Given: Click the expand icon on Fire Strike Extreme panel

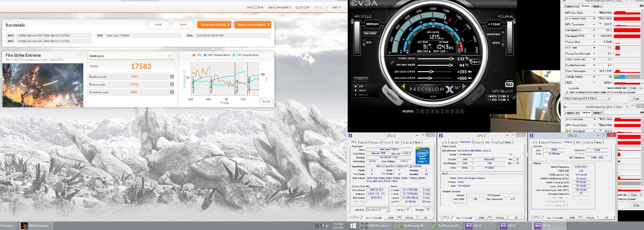Looking at the screenshot, I should point(80,55).
